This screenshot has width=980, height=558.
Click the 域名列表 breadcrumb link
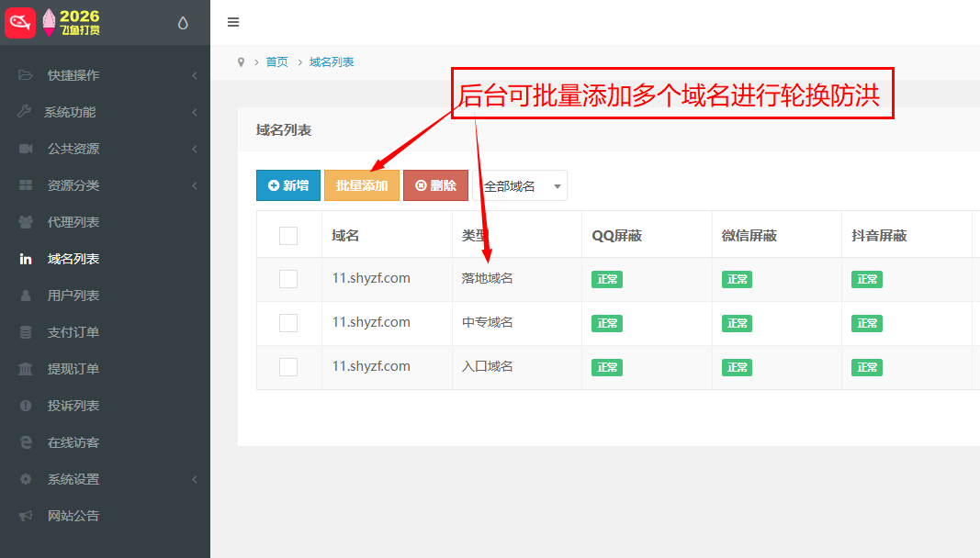point(332,61)
